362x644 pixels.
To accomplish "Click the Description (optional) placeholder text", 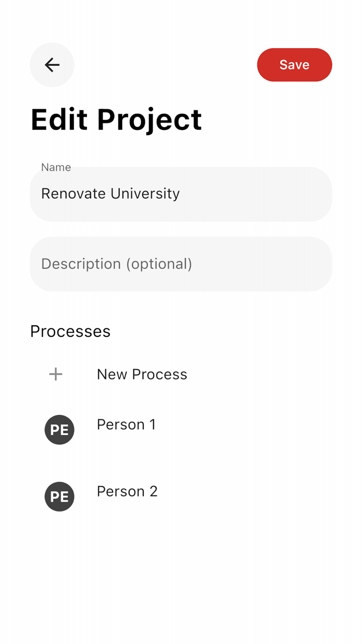I will click(116, 264).
